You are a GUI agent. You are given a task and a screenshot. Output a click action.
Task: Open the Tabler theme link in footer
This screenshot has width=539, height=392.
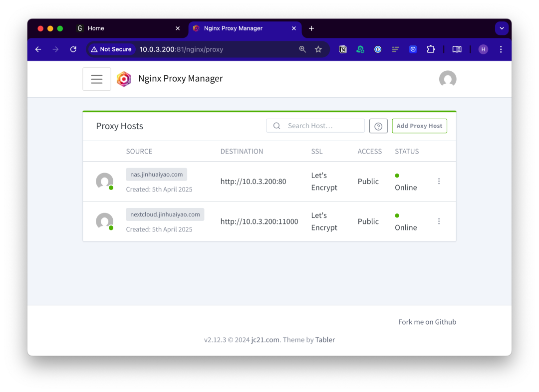point(325,340)
